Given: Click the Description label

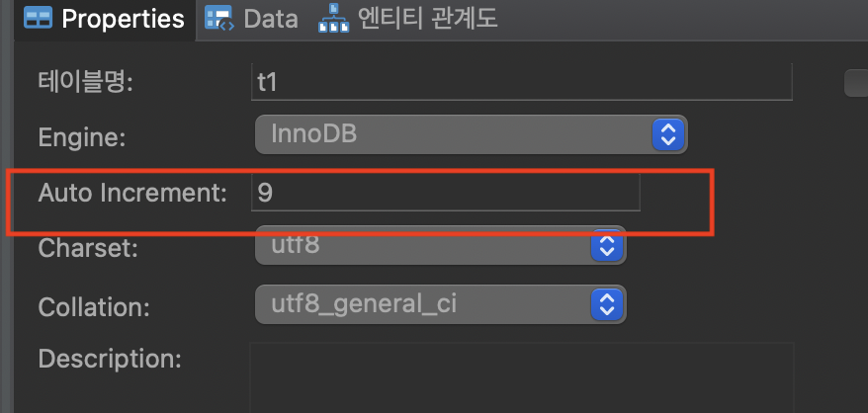Looking at the screenshot, I should pos(110,359).
